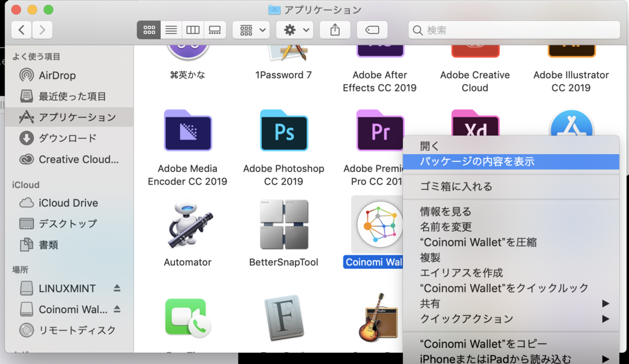Choose パッケージの内容を表示 in context menu
Viewport: 629px width, 364px height.
coord(511,161)
